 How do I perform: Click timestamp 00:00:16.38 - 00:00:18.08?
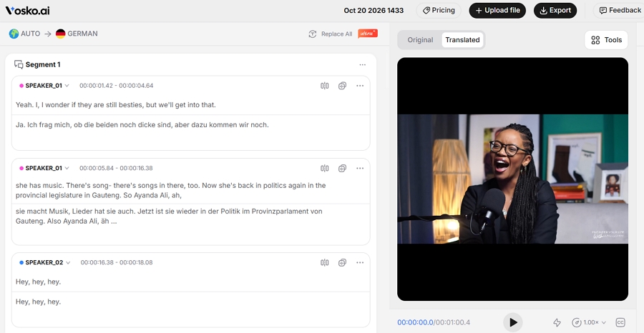pyautogui.click(x=117, y=262)
